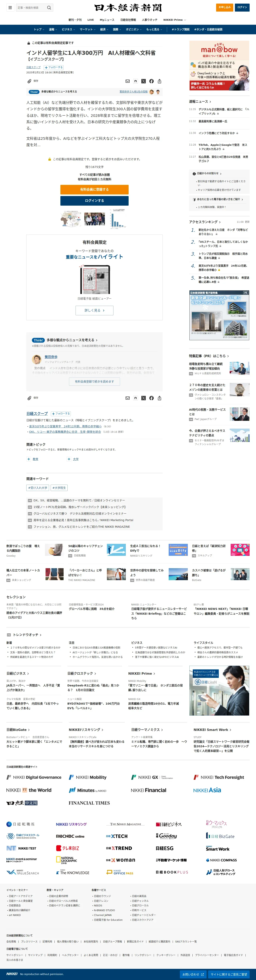Open the LIVE menu item

tap(91, 20)
